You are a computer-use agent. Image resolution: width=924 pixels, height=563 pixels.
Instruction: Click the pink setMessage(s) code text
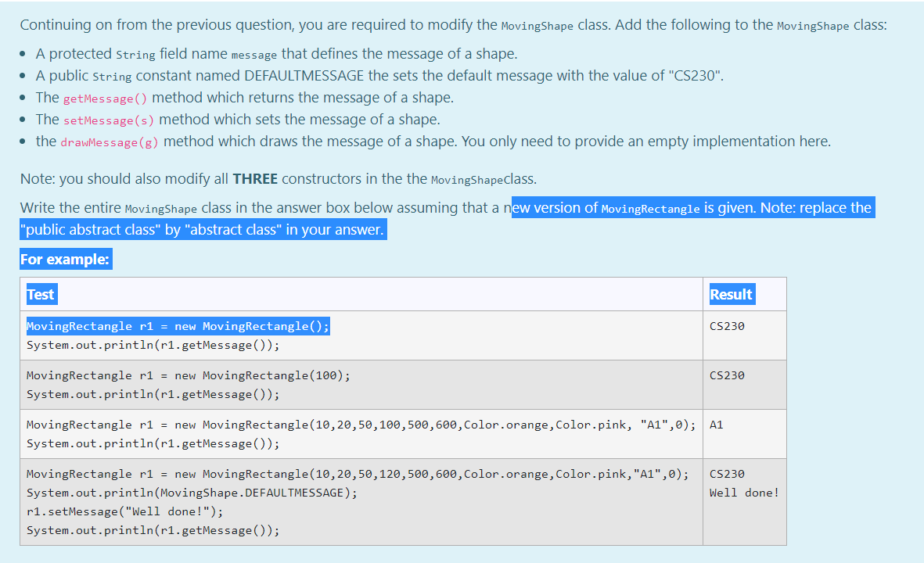click(x=109, y=120)
